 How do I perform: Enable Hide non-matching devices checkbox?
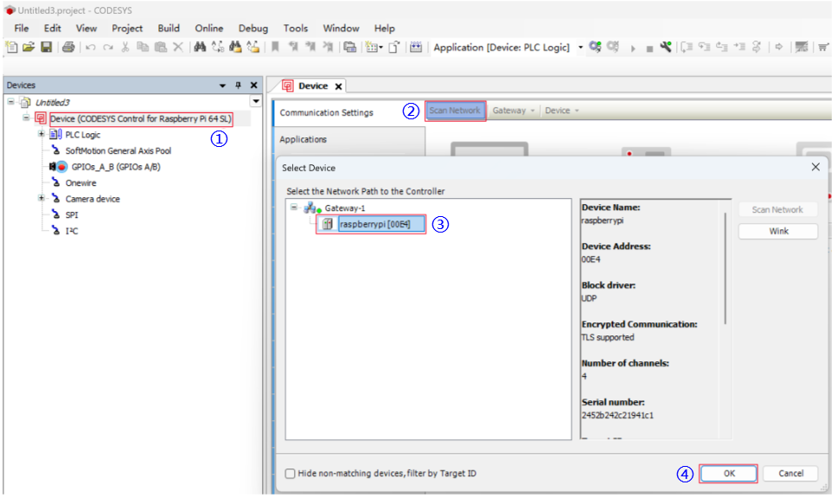[x=291, y=474]
